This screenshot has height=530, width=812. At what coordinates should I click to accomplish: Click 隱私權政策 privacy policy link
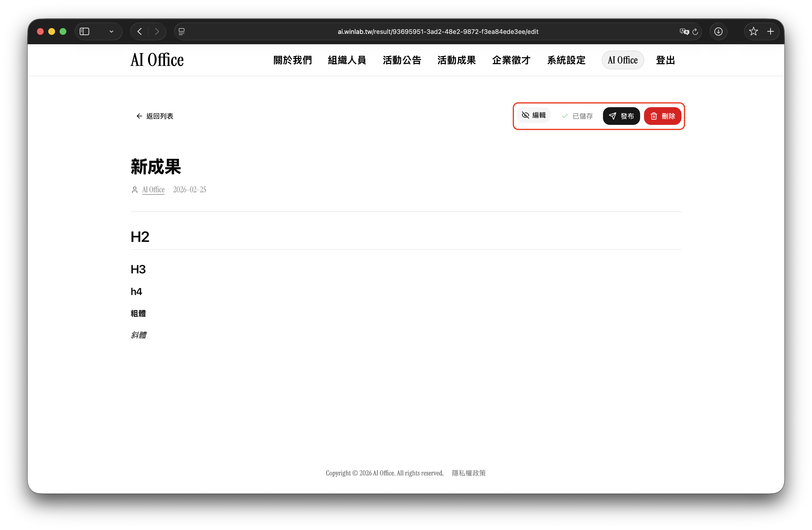468,473
